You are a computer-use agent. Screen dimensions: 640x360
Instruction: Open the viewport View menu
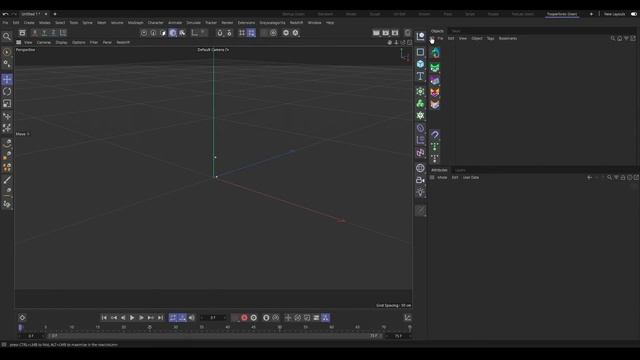click(28, 42)
